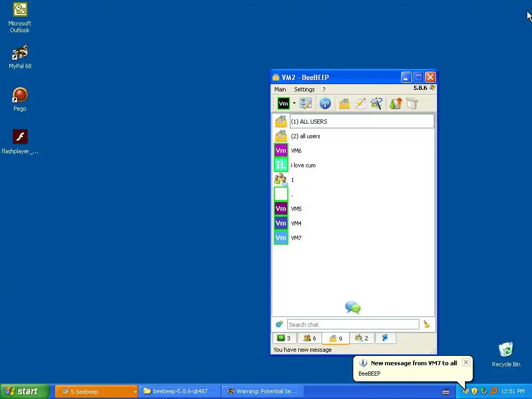The height and width of the screenshot is (399, 532).
Task: Click VM4's blue Vm avatar
Action: click(281, 223)
